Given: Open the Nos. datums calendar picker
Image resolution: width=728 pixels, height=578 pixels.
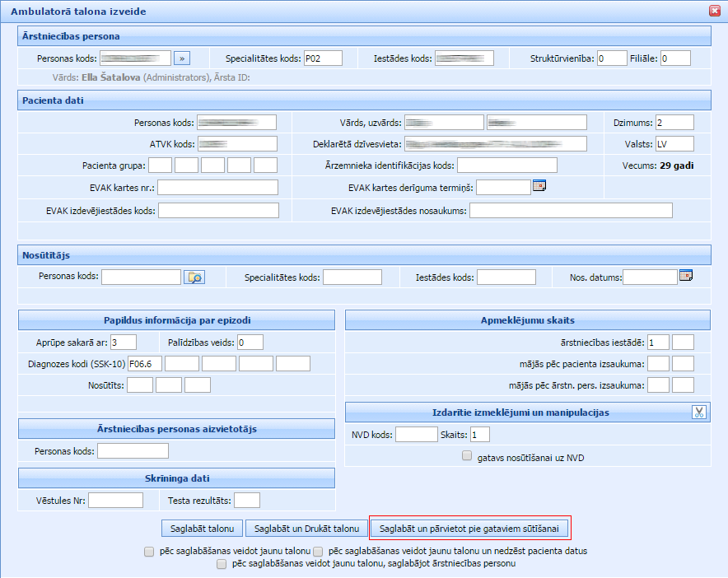Looking at the screenshot, I should 686,276.
